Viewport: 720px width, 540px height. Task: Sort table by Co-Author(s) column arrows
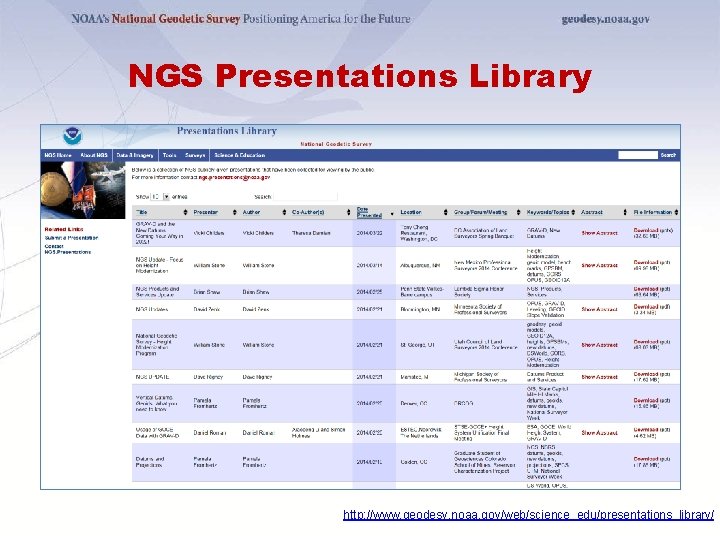pyautogui.click(x=348, y=212)
